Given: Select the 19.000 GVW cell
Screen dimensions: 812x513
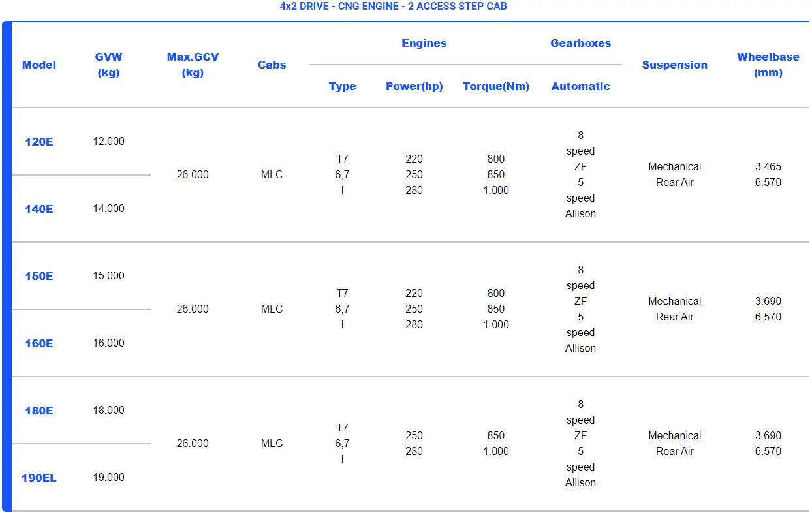Looking at the screenshot, I should coord(108,478).
